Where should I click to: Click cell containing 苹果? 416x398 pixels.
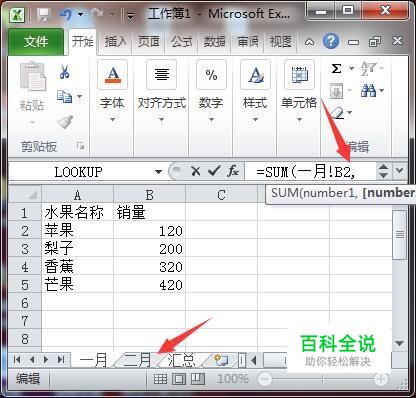point(78,231)
